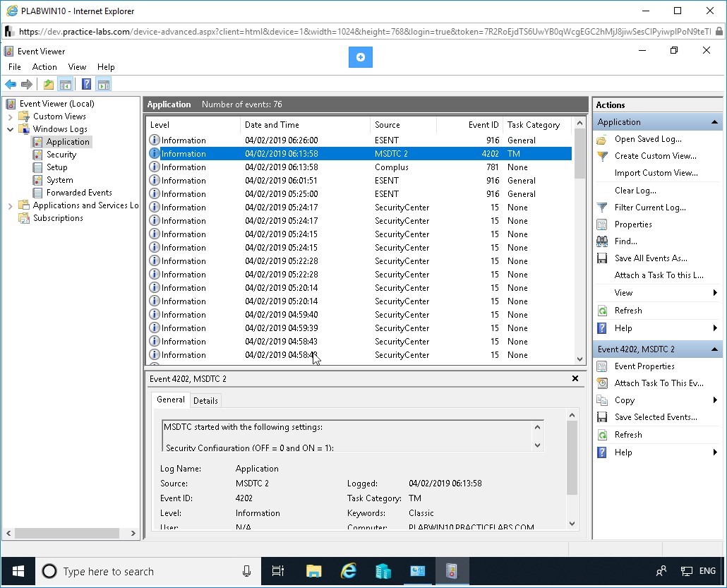Screen dimensions: 727x588
Task: Open the File menu
Action: pyautogui.click(x=15, y=67)
